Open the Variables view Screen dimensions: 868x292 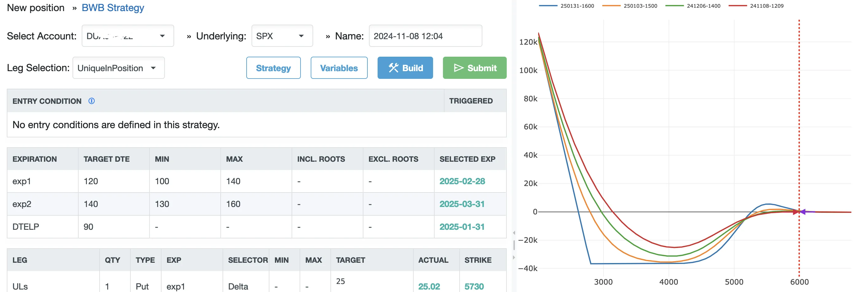339,68
